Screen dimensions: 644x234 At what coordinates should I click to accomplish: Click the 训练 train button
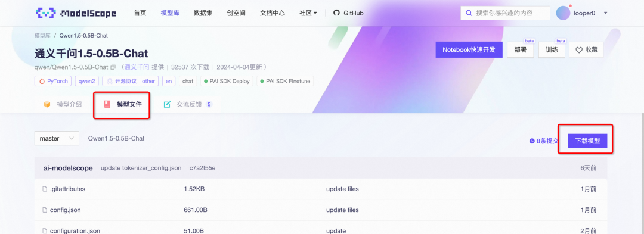pyautogui.click(x=552, y=50)
